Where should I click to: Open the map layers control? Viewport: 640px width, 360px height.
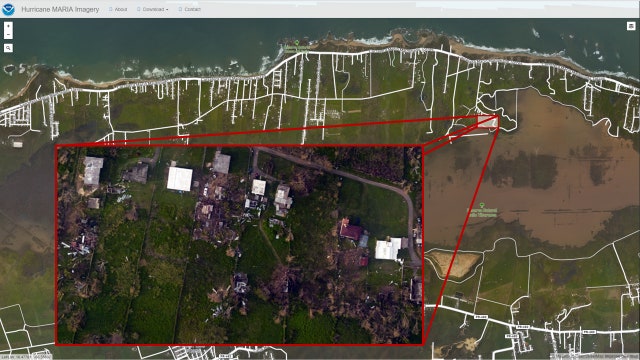(631, 26)
